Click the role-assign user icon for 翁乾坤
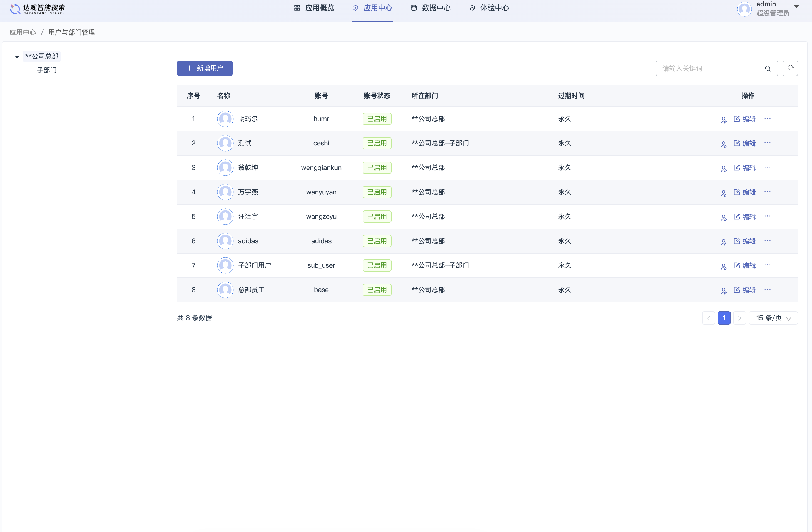The image size is (812, 532). pyautogui.click(x=724, y=169)
